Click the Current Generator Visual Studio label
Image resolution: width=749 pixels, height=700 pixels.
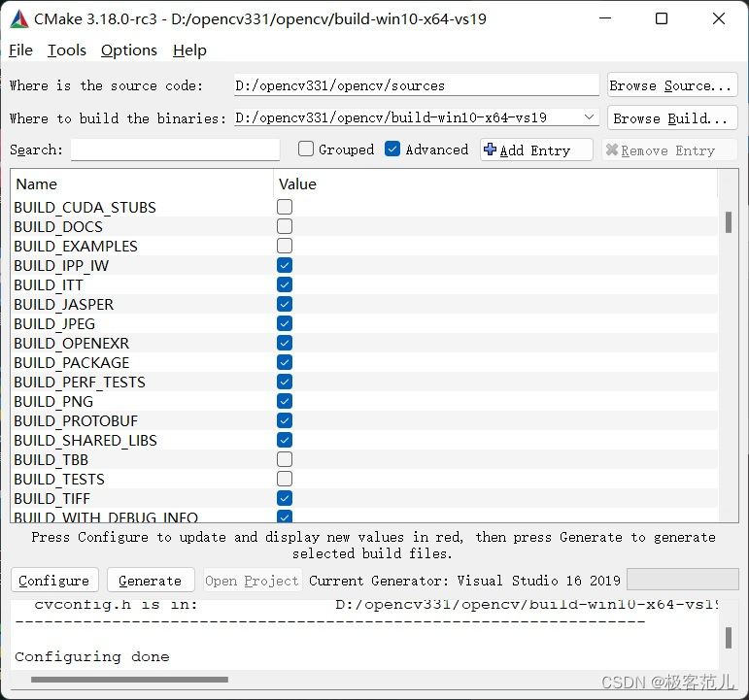coord(464,581)
